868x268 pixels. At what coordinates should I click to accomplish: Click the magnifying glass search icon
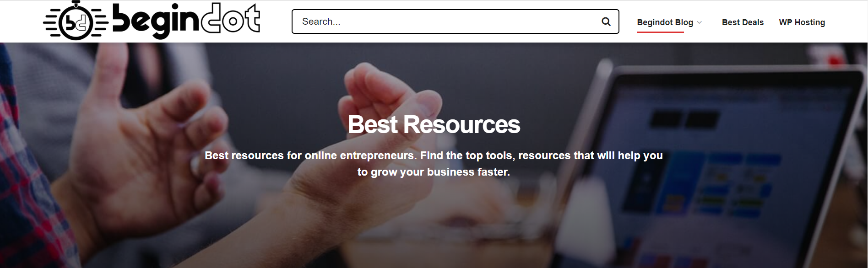coord(606,21)
